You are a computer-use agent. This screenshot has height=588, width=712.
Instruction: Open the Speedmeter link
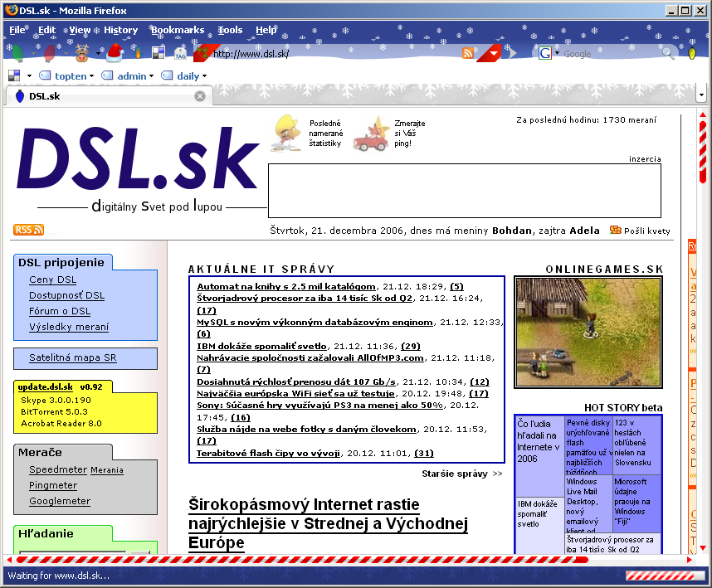click(x=58, y=469)
